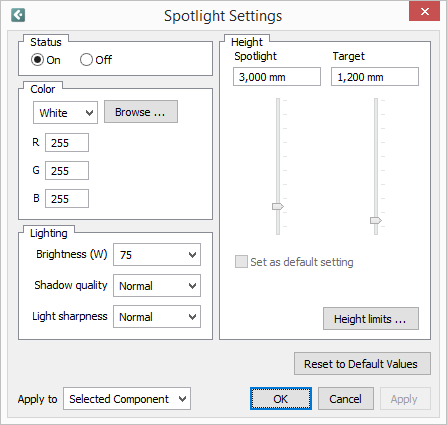Select the On status radio button
This screenshot has width=447, height=425.
(37, 60)
